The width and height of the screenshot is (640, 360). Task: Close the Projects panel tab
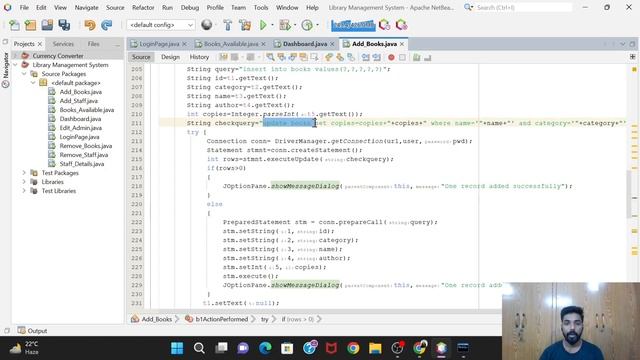(40, 44)
